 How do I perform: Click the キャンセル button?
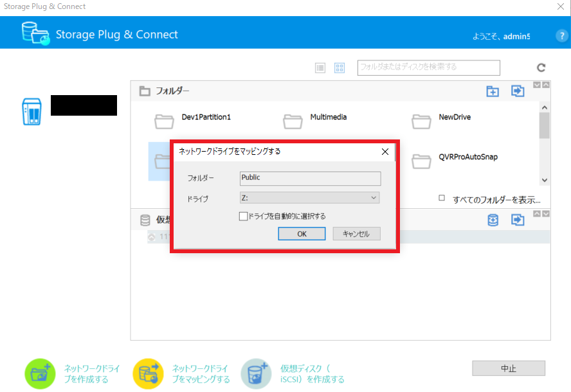pyautogui.click(x=356, y=234)
